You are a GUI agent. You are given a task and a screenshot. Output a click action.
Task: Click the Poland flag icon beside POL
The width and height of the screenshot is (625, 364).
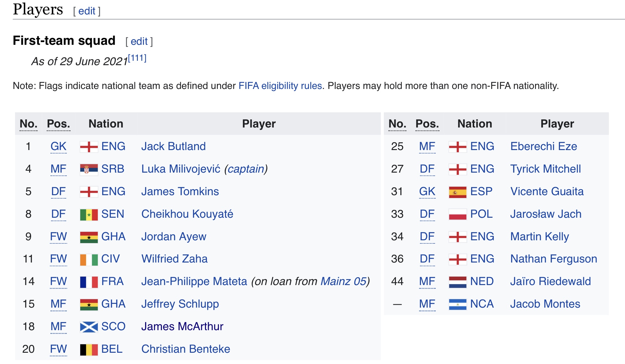pyautogui.click(x=458, y=214)
